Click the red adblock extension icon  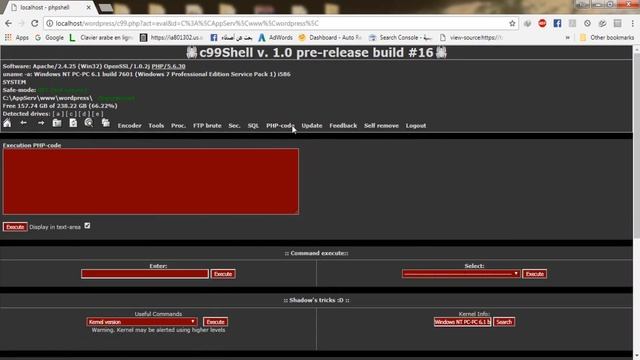tap(542, 23)
